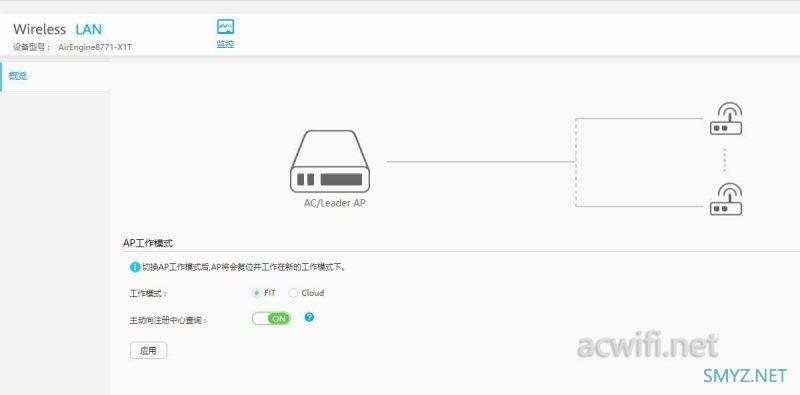Viewport: 800px width, 395px height.
Task: Click the info icon beside 切换AP工作模式后
Action: pos(135,267)
